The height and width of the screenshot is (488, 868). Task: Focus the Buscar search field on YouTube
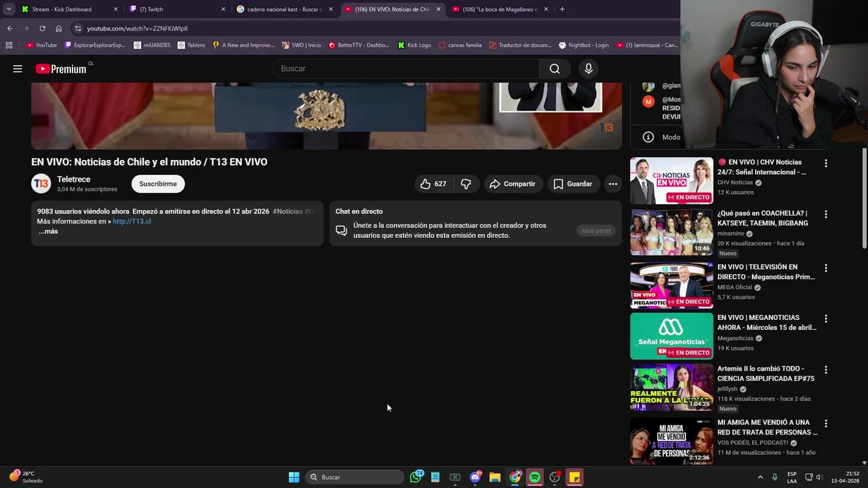pyautogui.click(x=406, y=68)
